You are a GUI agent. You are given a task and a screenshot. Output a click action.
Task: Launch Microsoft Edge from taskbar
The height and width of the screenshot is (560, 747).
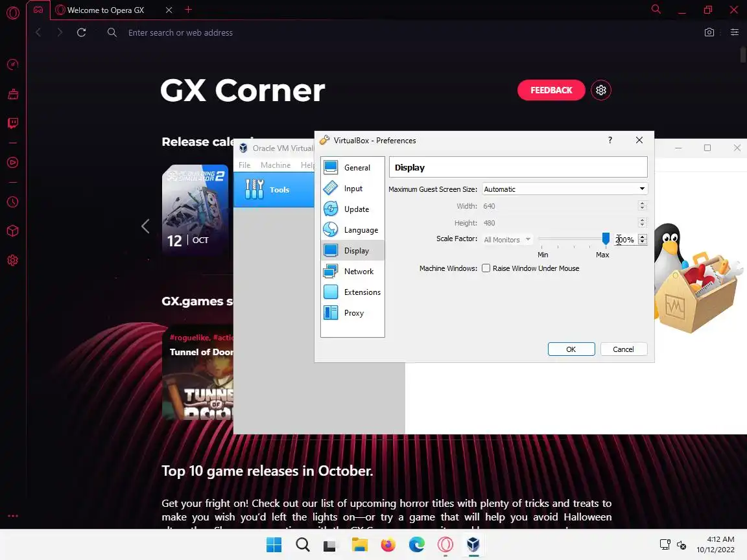tap(417, 544)
